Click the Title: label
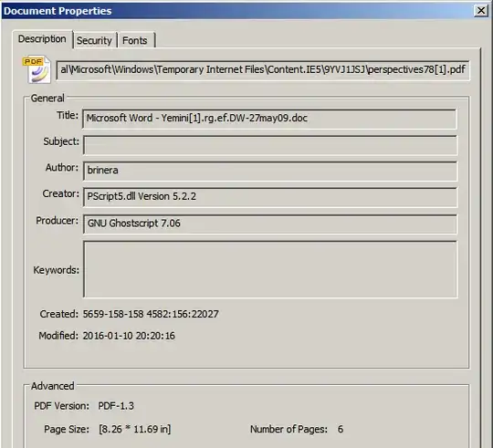The image size is (493, 448). click(x=68, y=115)
